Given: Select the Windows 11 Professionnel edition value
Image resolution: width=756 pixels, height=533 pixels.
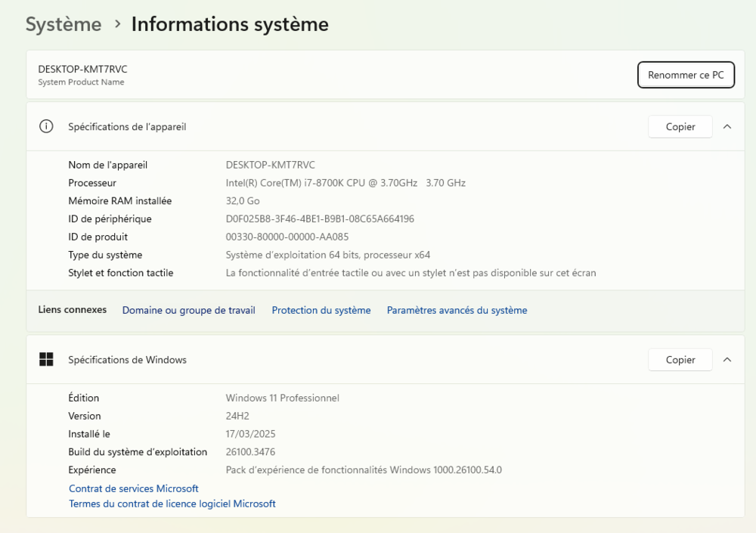Looking at the screenshot, I should [x=282, y=398].
